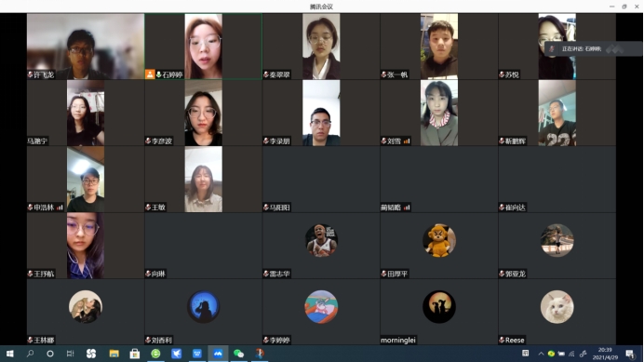Click the Tencent Meeting logo on floating bar
The image size is (644, 362).
click(615, 49)
